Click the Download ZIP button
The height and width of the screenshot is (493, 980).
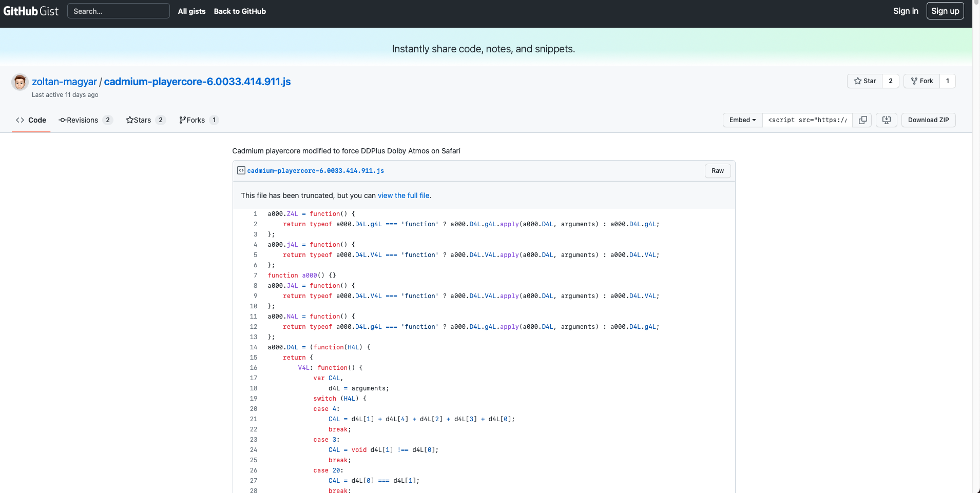click(928, 120)
